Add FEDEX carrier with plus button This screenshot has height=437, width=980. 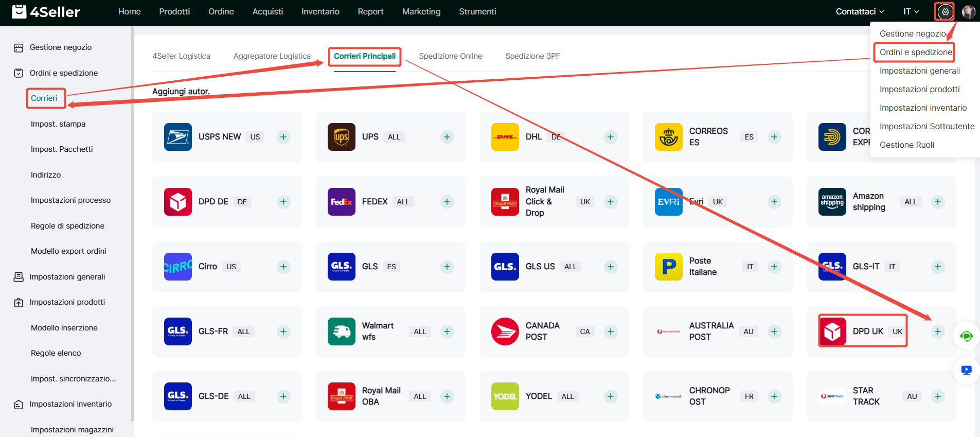[447, 202]
